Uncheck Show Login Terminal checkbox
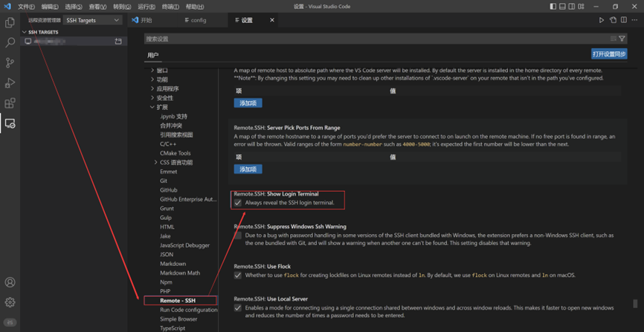 coord(238,203)
